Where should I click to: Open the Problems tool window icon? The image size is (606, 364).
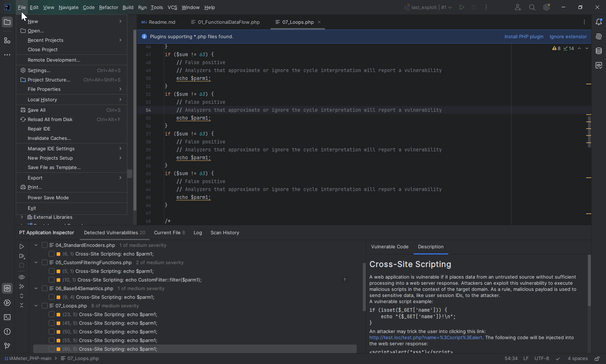(x=7, y=332)
